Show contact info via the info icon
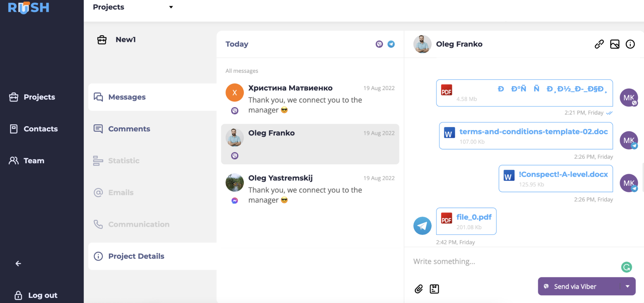Screen dimensions: 644x303 point(630,44)
